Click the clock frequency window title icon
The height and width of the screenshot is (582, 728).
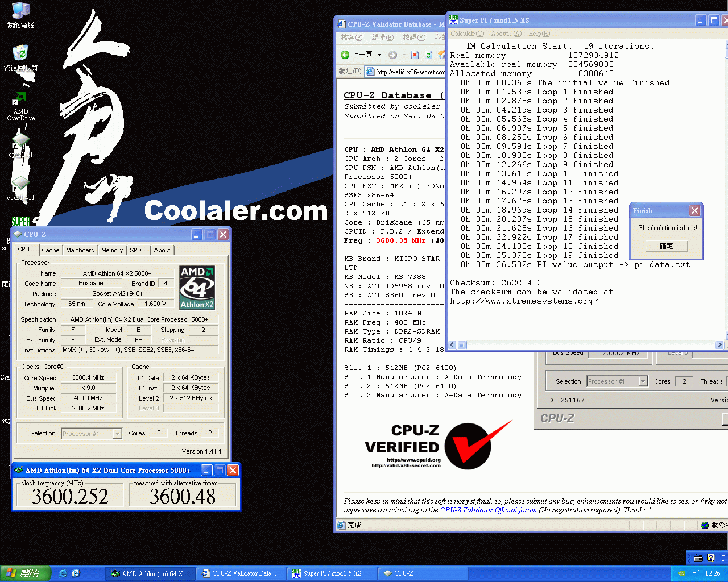tap(19, 470)
